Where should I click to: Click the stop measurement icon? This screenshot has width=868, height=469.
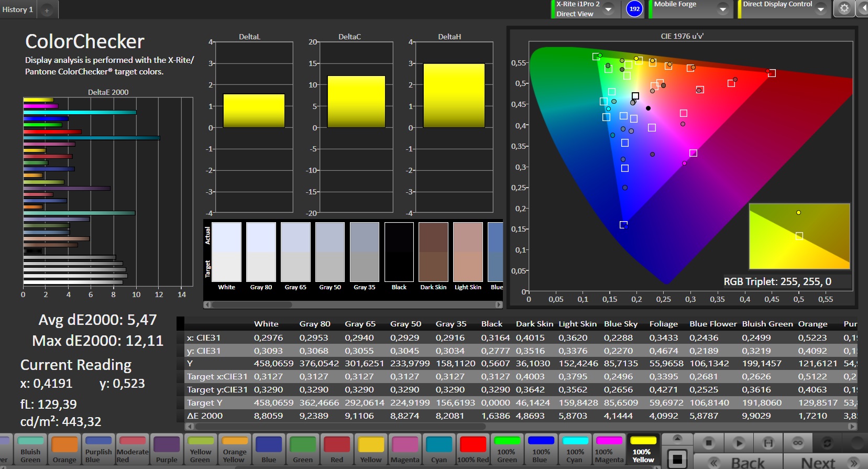pos(709,443)
